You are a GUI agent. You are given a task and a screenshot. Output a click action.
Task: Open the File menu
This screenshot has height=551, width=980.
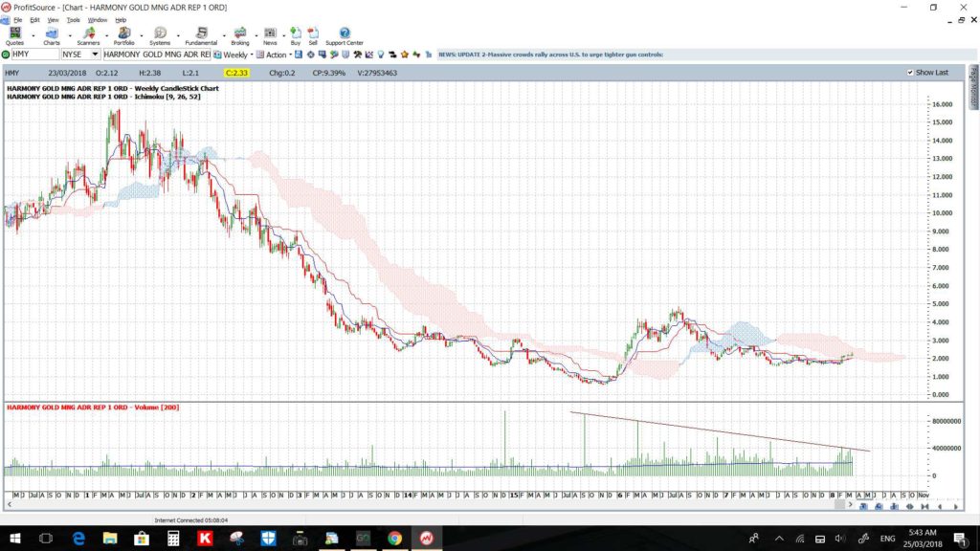pos(18,20)
